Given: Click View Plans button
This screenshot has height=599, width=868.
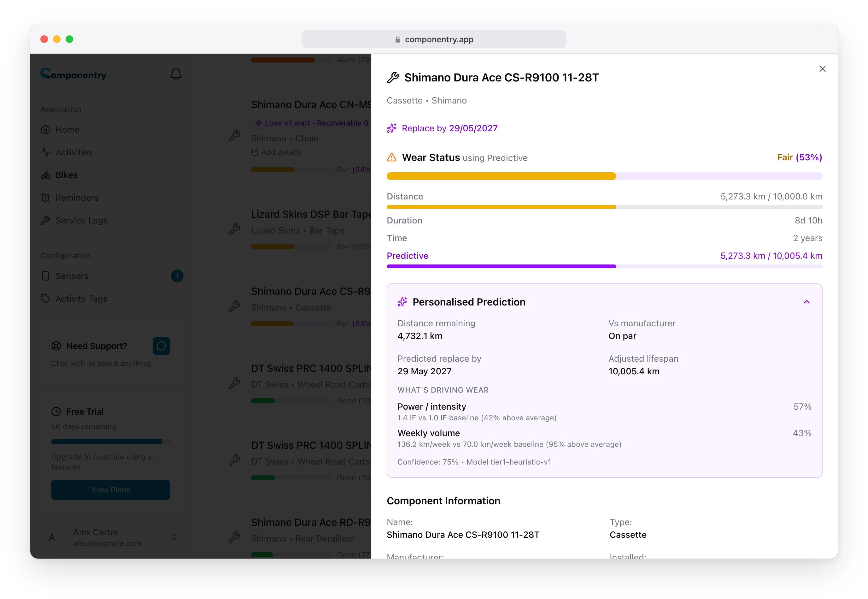Looking at the screenshot, I should coord(111,490).
